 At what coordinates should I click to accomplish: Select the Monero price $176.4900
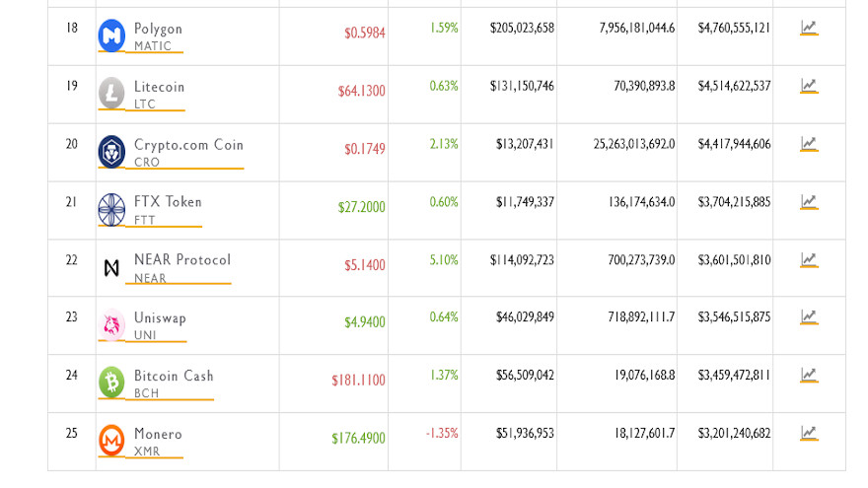point(358,439)
